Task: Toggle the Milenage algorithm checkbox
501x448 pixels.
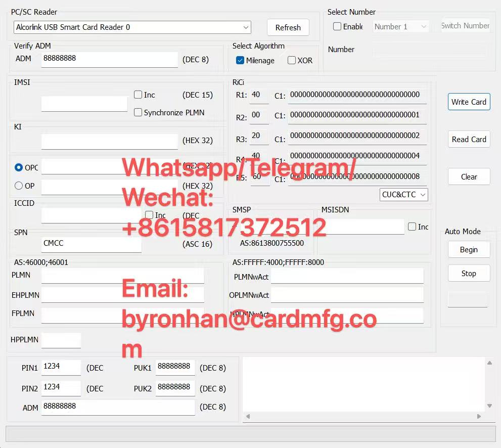Action: pyautogui.click(x=240, y=60)
